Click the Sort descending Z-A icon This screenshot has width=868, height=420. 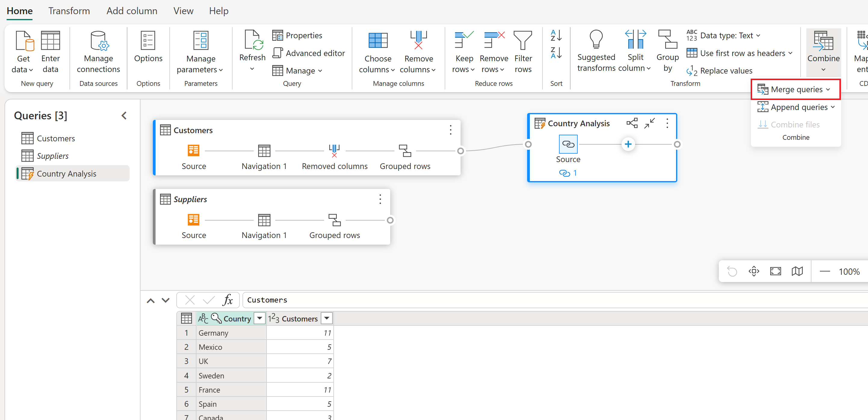point(556,53)
